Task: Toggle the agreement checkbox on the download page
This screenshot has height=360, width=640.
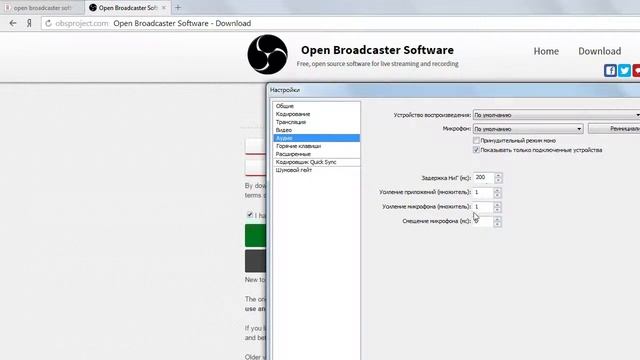Action: click(250, 214)
